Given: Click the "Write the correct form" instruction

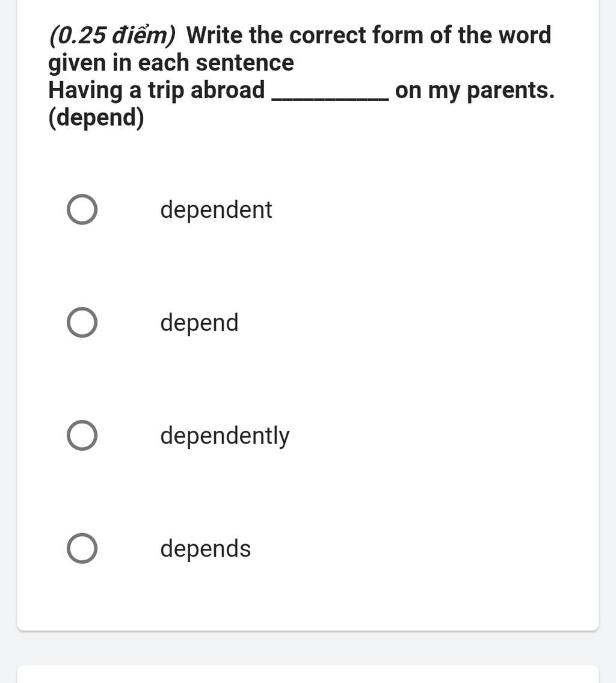Looking at the screenshot, I should tap(305, 36).
